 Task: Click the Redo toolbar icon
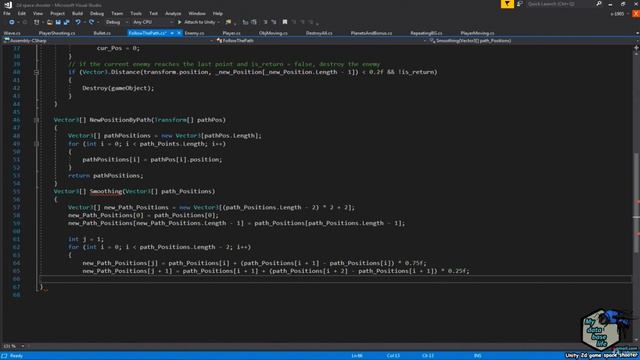click(x=91, y=22)
